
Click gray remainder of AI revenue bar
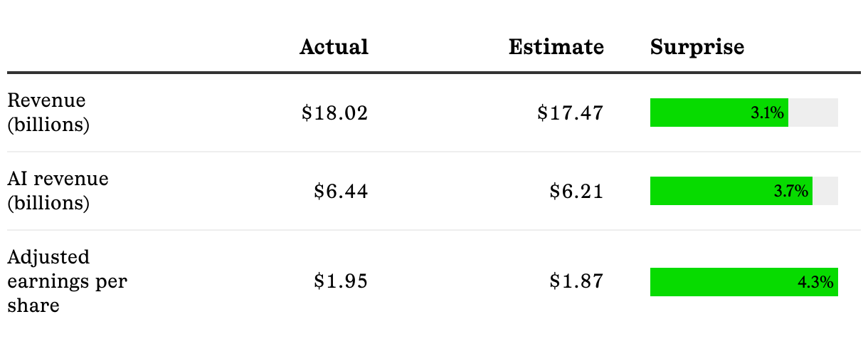825,191
